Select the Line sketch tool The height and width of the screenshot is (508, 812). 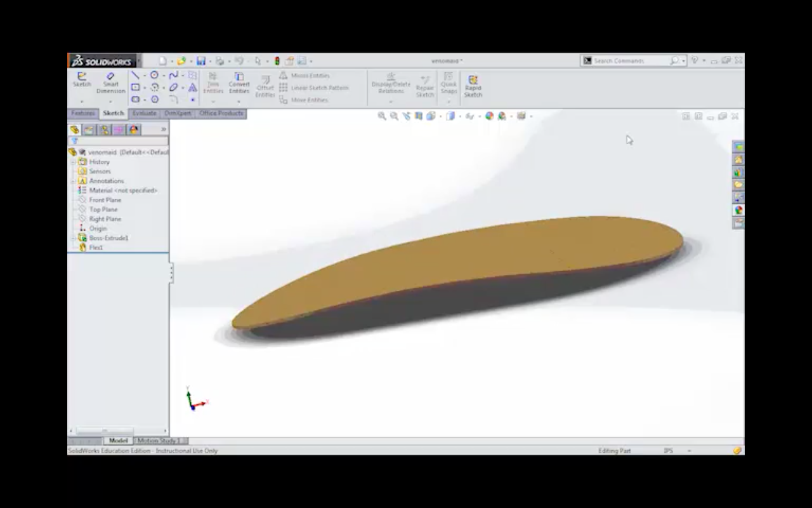coord(135,76)
